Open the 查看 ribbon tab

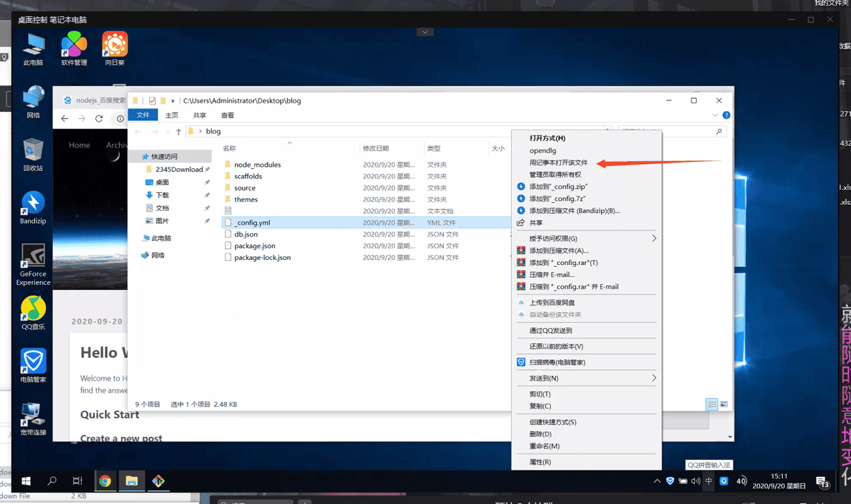pyautogui.click(x=227, y=115)
